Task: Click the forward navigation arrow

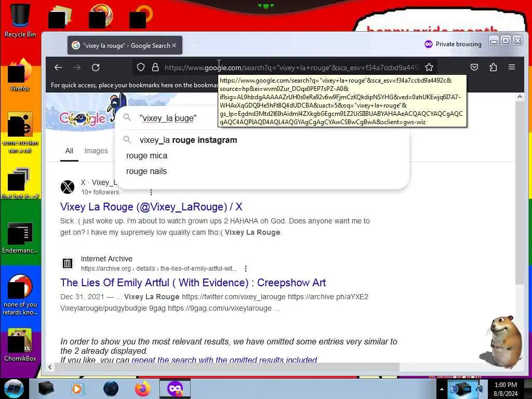Action: tap(77, 68)
